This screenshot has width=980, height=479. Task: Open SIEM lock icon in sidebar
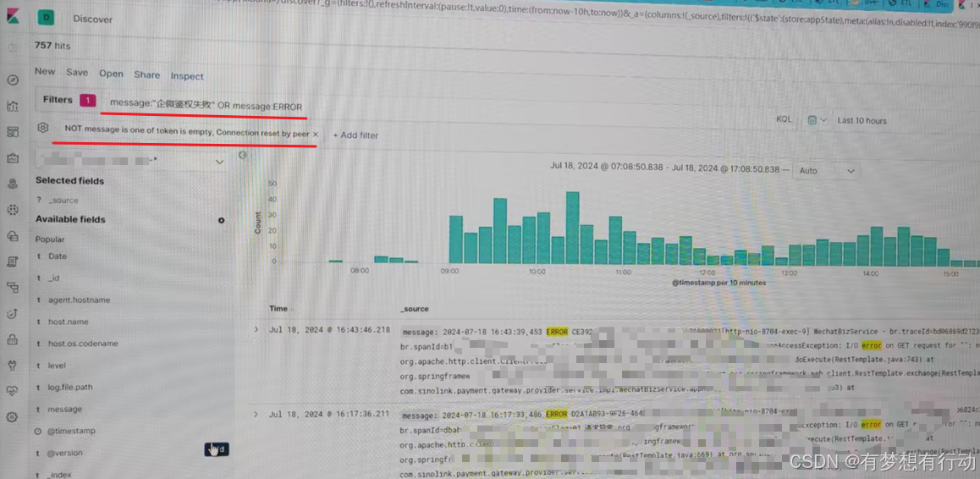coord(13,339)
